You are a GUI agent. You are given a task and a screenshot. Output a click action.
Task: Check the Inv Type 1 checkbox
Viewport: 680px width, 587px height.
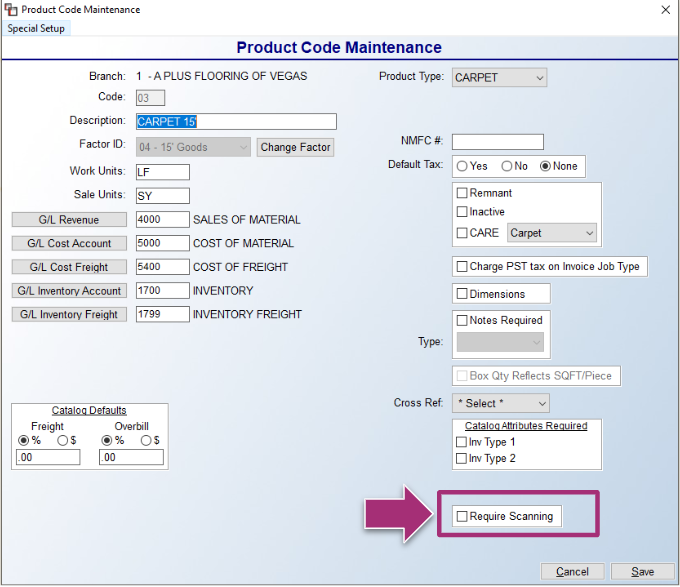(461, 442)
